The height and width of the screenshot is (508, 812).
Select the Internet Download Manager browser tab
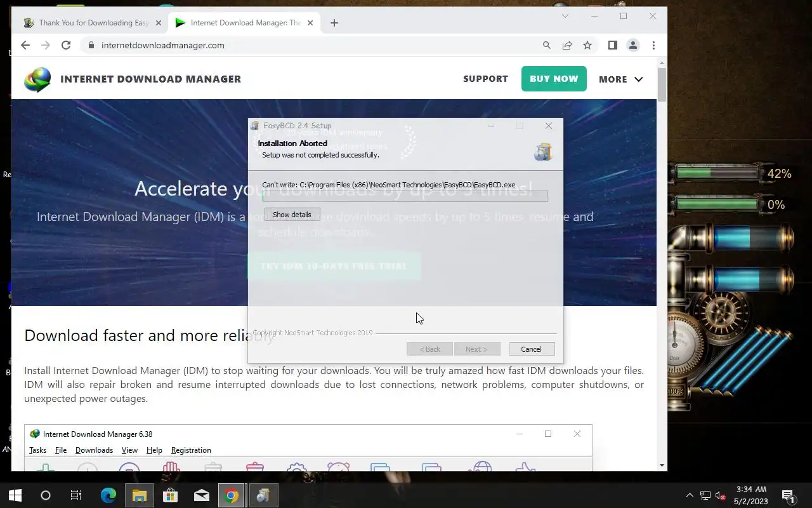(246, 23)
